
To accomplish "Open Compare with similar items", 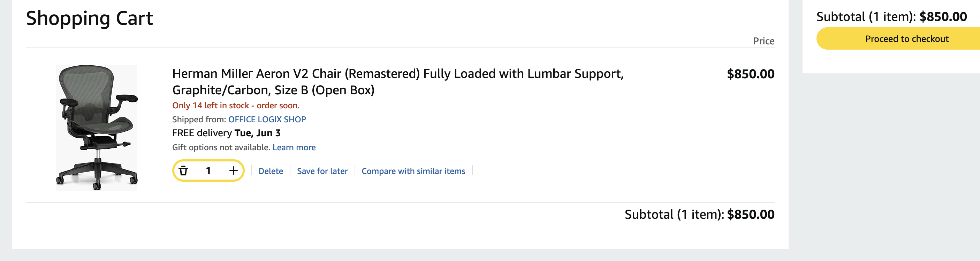I will pos(413,171).
